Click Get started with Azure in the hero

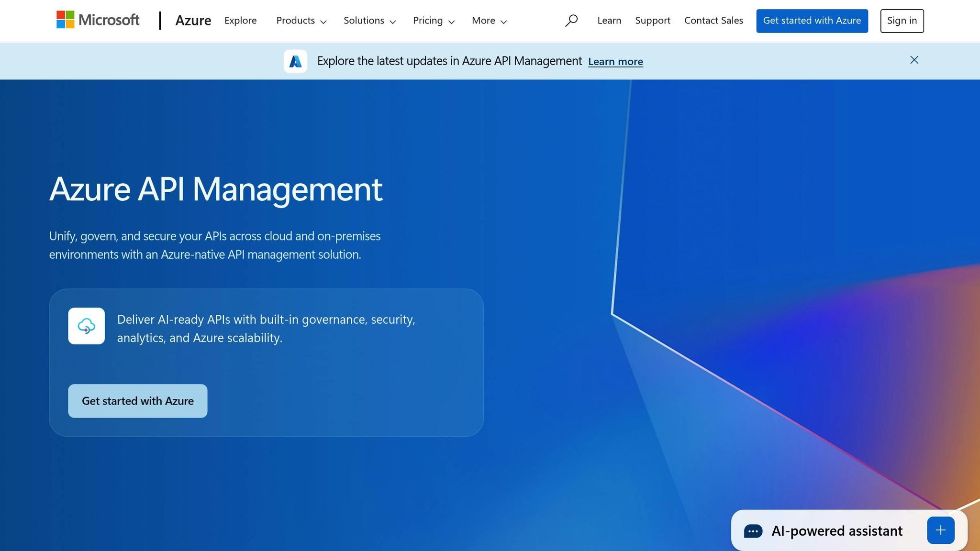pos(137,401)
